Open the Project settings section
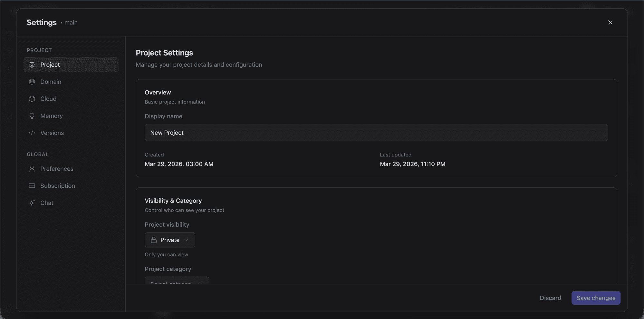 pyautogui.click(x=71, y=65)
